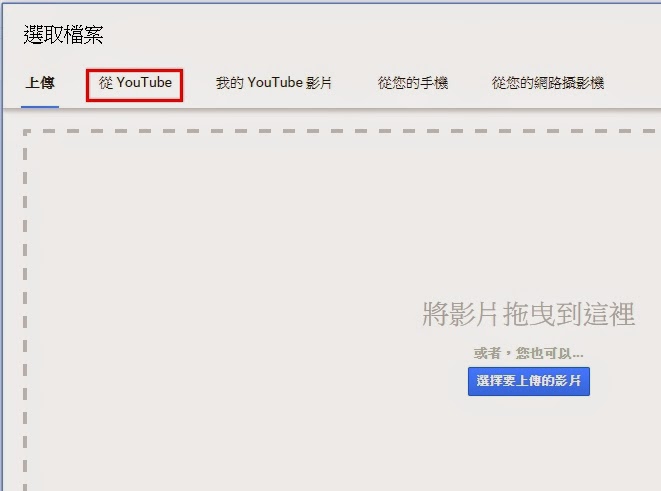Choose the 從您的網路攝影機 tab
The height and width of the screenshot is (491, 661).
point(548,83)
